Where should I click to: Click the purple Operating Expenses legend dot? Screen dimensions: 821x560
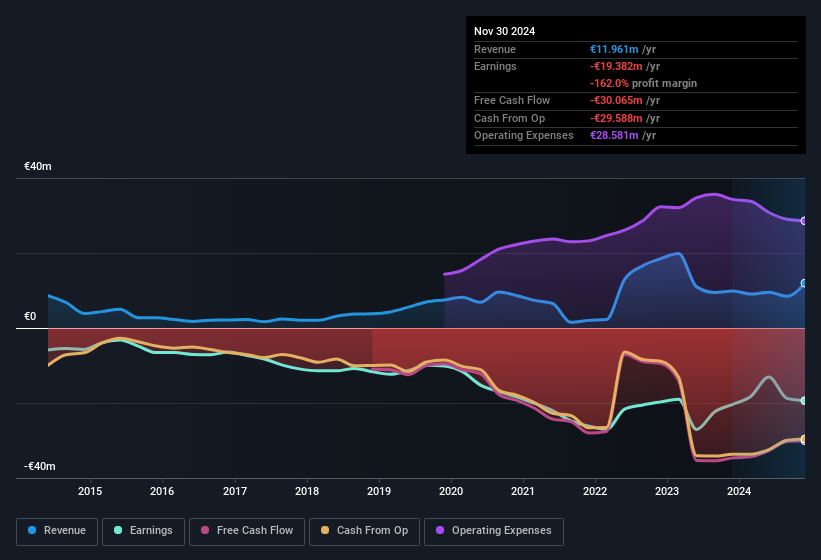coord(441,531)
